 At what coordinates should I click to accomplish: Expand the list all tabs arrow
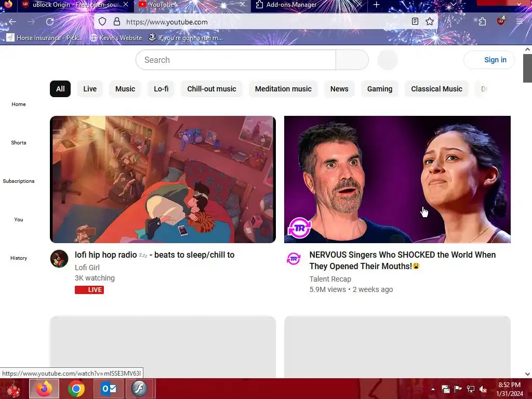click(x=453, y=4)
